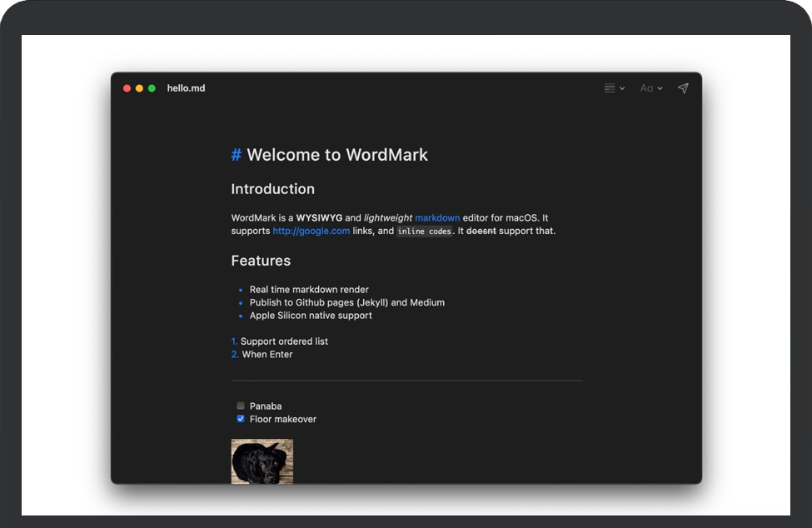This screenshot has width=812, height=528.
Task: Click the red close window button
Action: point(127,88)
